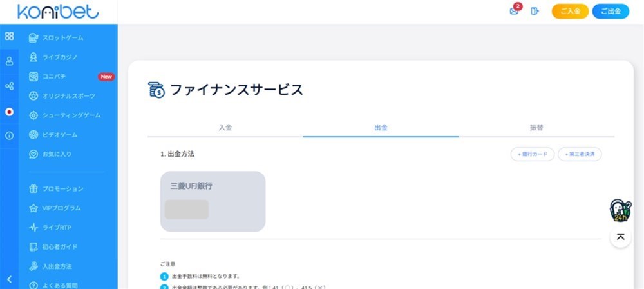Click the blue ご出金 button

pyautogui.click(x=611, y=12)
